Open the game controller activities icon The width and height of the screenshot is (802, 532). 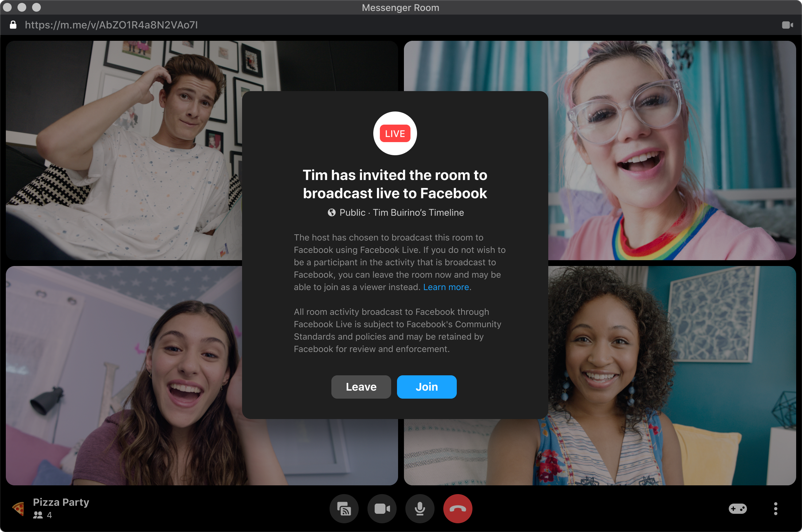[x=737, y=509]
